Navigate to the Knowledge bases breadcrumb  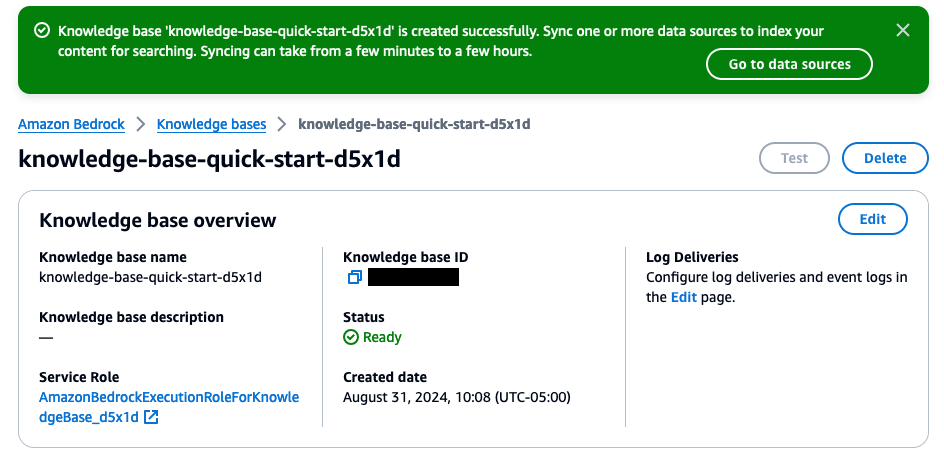pos(212,124)
